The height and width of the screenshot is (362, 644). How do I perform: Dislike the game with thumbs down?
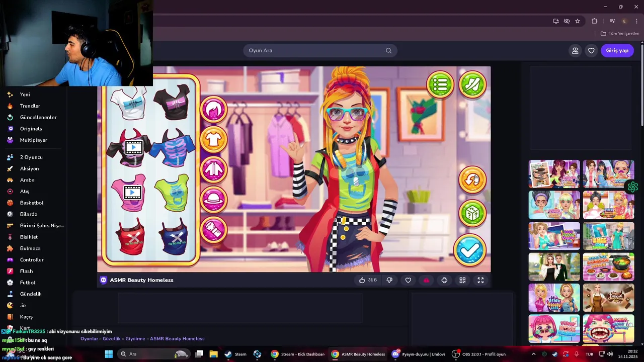[x=389, y=280]
